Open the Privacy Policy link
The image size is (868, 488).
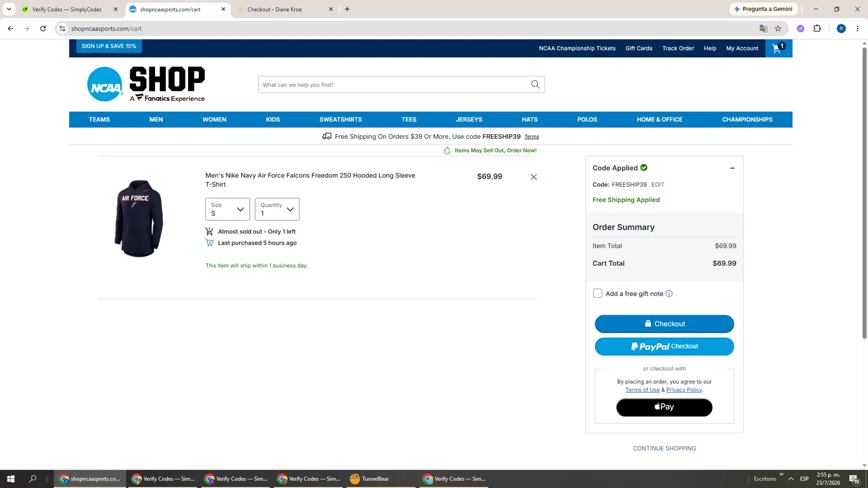[x=684, y=390]
